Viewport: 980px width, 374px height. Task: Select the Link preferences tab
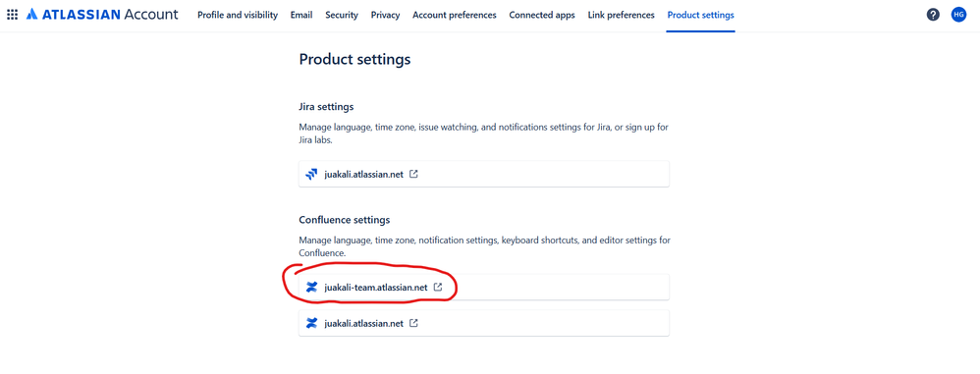pos(622,15)
